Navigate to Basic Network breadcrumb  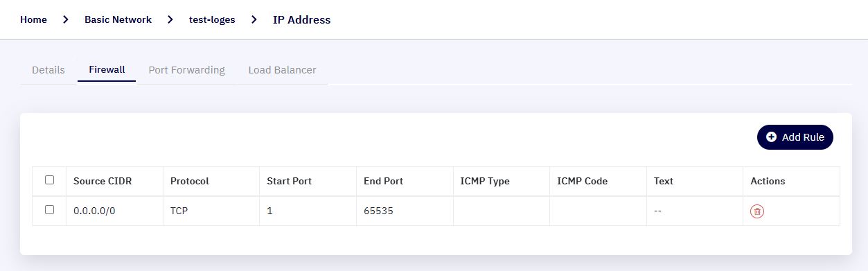tap(118, 19)
